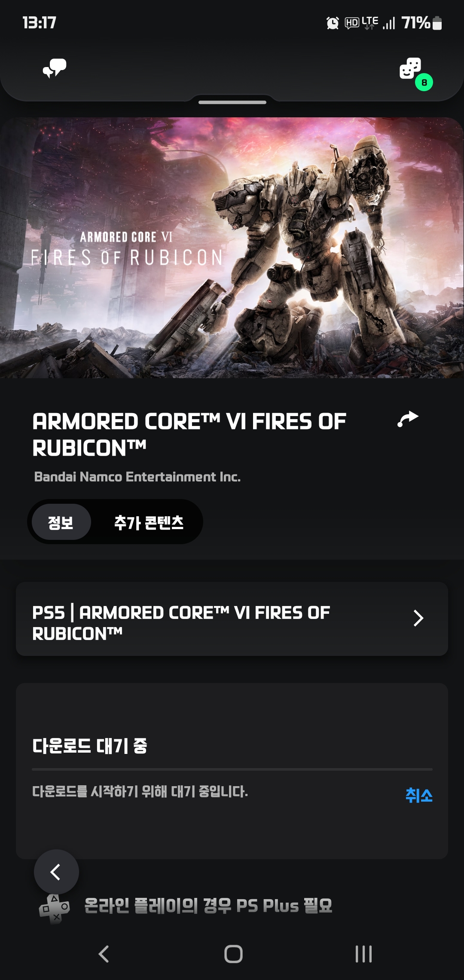Open Android recent apps button
Image resolution: width=464 pixels, height=980 pixels.
(363, 954)
